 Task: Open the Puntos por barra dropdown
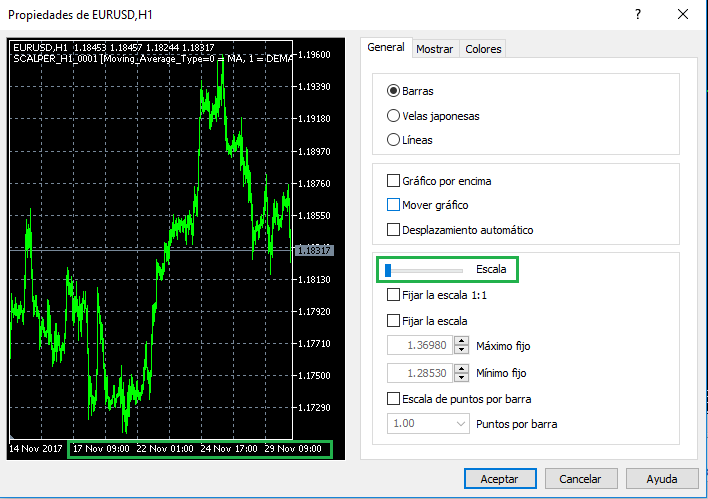428,424
